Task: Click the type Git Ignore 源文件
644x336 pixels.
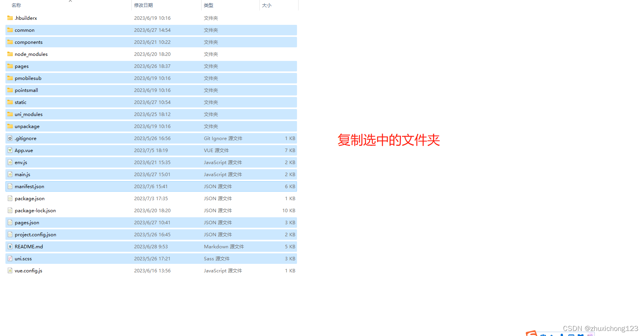Action: point(223,138)
